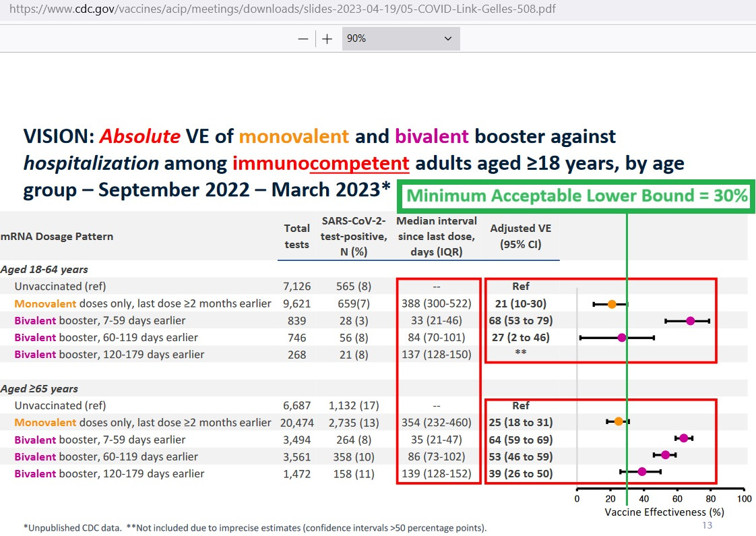
Task: Click the cdc.gov PDF URL in address bar
Action: 282,9
